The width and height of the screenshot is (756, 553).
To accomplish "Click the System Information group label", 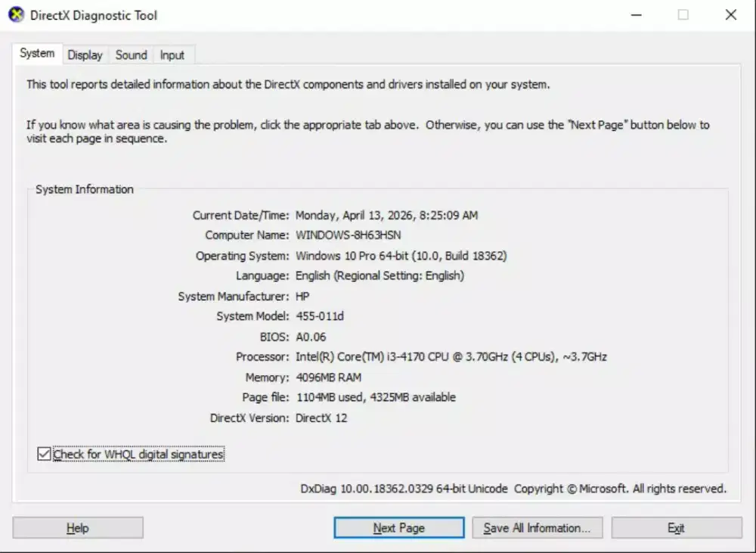I will (83, 189).
